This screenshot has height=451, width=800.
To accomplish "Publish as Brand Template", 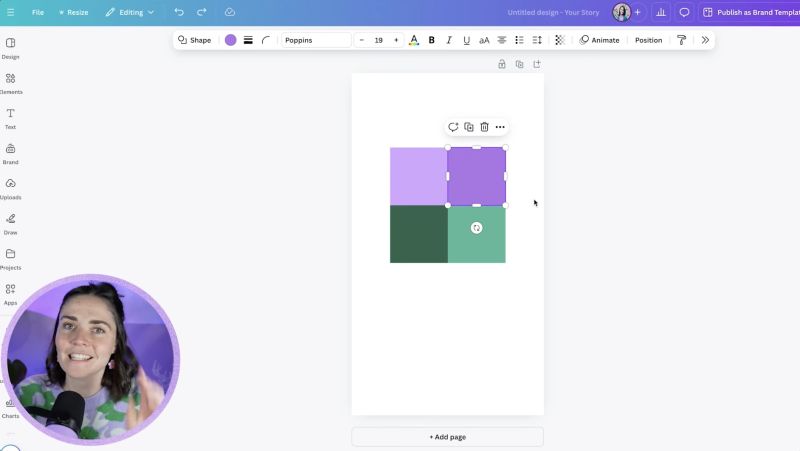I will (751, 12).
